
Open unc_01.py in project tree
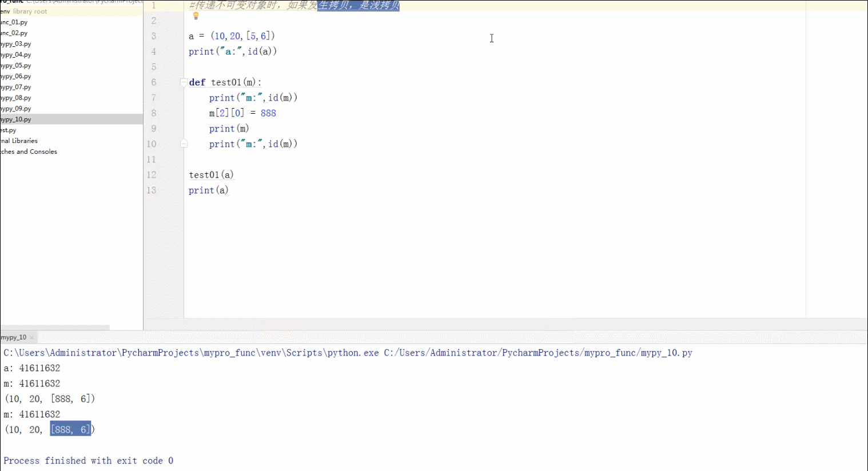pos(14,22)
